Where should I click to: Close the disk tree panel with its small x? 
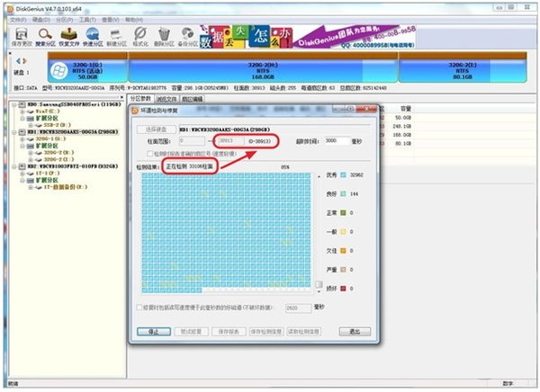[122, 97]
